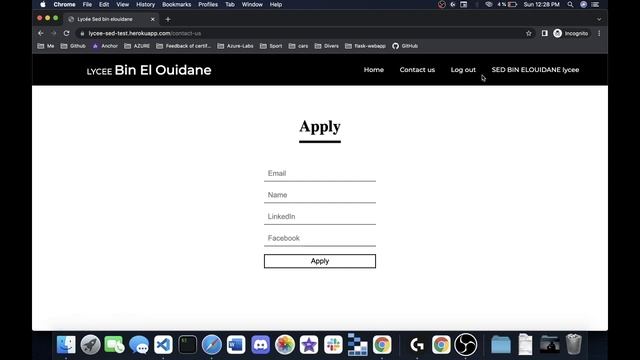Image resolution: width=640 pixels, height=360 pixels.
Task: Open the GitHub bookmark with octocat icon
Action: [405, 46]
